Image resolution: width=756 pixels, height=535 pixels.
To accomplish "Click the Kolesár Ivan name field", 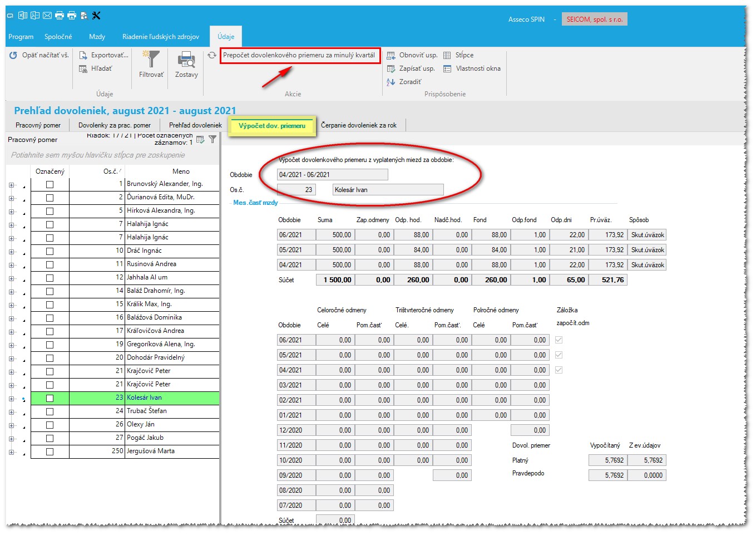I will [x=388, y=190].
